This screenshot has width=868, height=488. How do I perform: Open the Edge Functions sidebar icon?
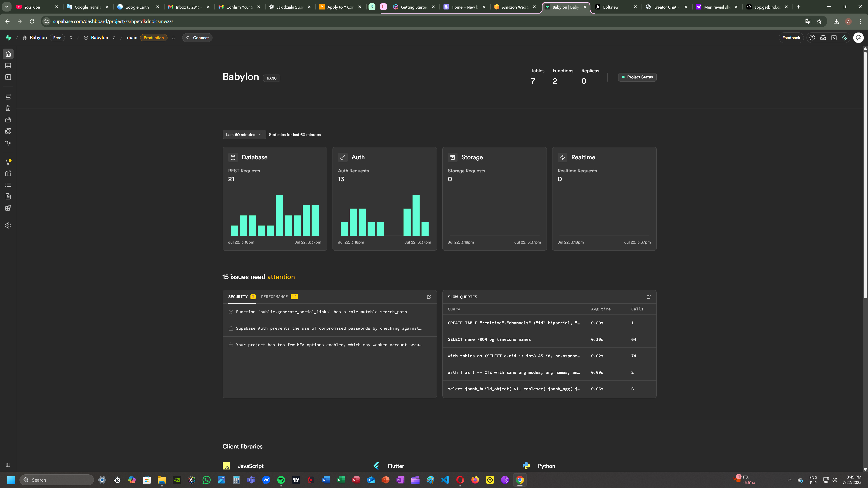(8, 131)
